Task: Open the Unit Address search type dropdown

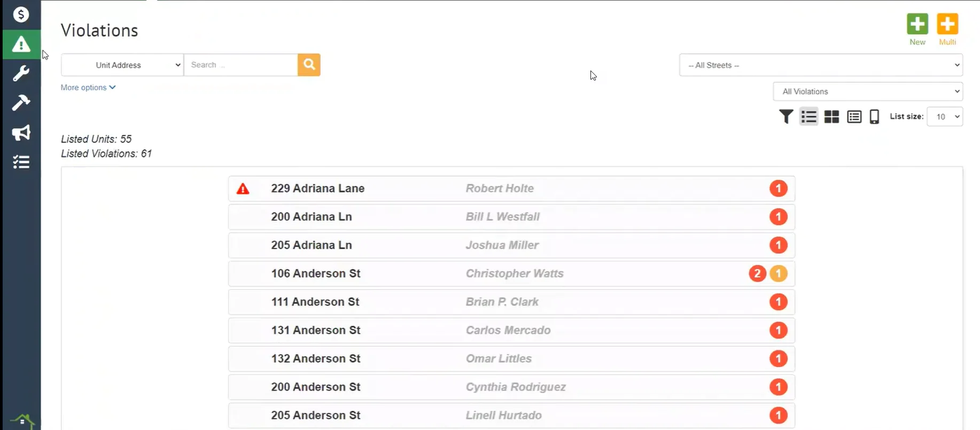Action: [x=122, y=65]
